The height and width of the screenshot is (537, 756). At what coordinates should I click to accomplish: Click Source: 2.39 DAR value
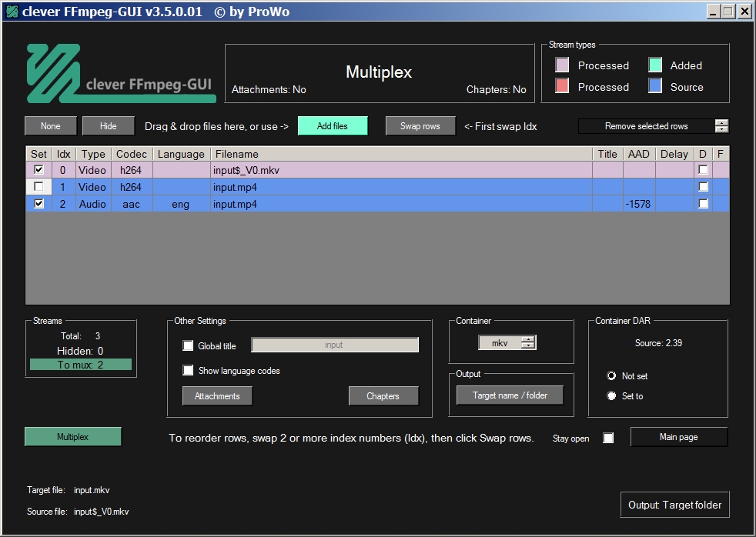point(658,343)
